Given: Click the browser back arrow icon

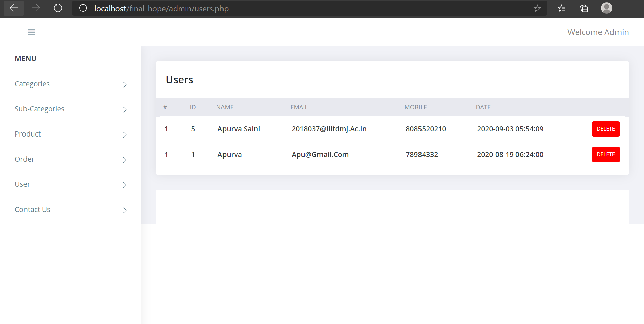Looking at the screenshot, I should 13,8.
